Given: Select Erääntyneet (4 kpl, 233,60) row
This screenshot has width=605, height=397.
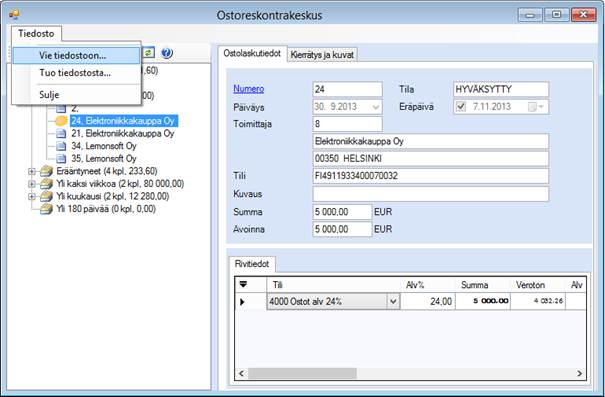Looking at the screenshot, I should (107, 171).
